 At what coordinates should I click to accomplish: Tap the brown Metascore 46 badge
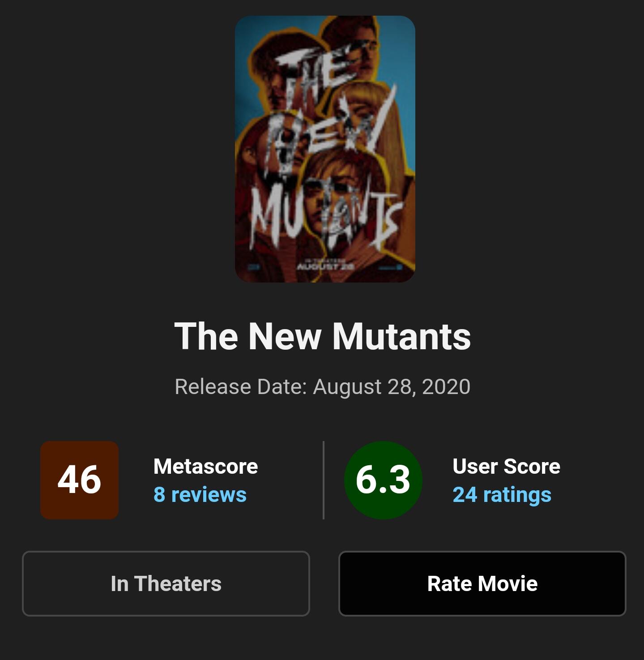(x=79, y=480)
